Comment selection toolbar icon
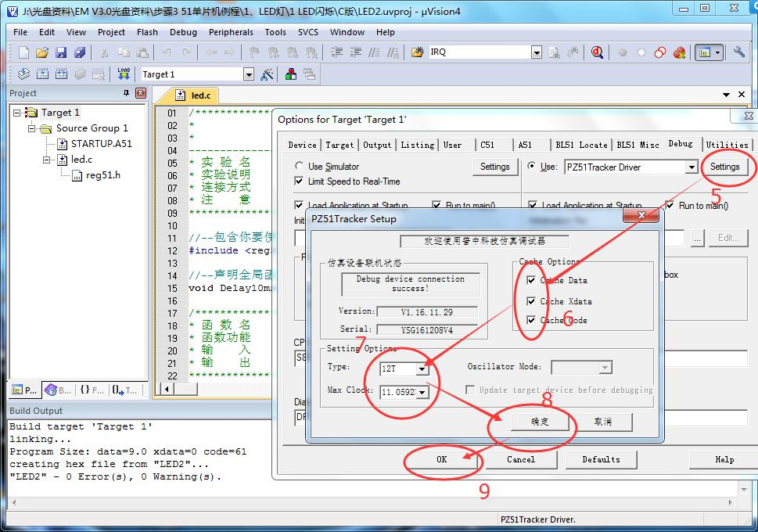This screenshot has width=758, height=532. pos(374,52)
